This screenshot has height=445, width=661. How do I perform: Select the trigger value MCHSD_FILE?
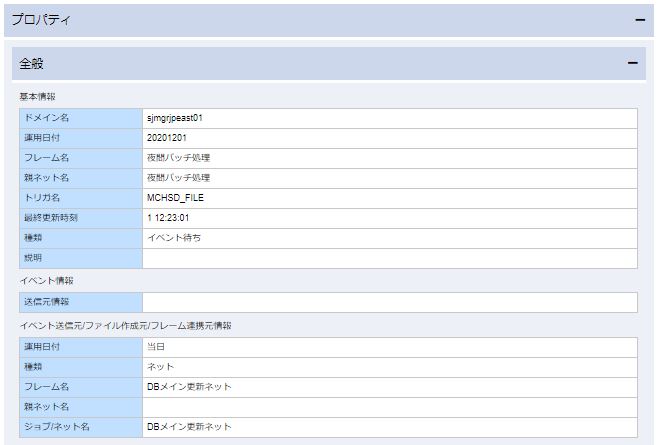[175, 198]
